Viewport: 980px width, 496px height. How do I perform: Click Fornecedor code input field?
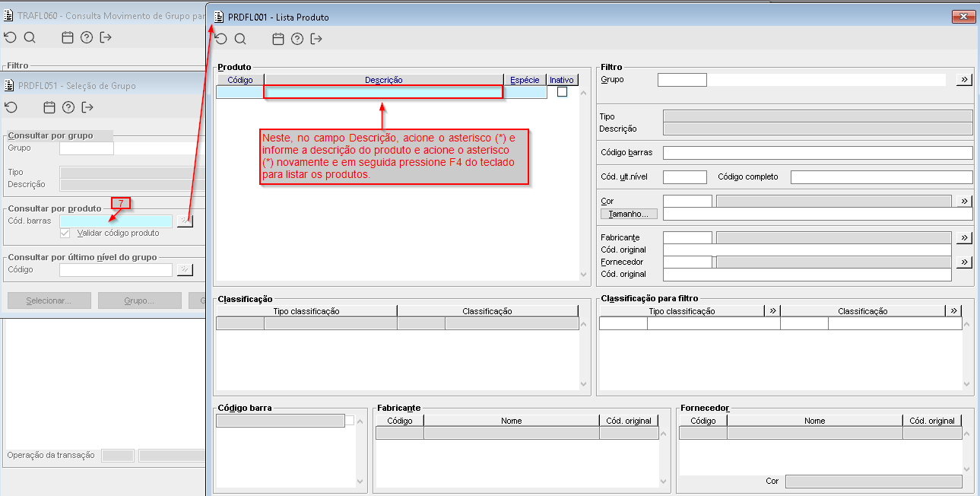(x=688, y=262)
